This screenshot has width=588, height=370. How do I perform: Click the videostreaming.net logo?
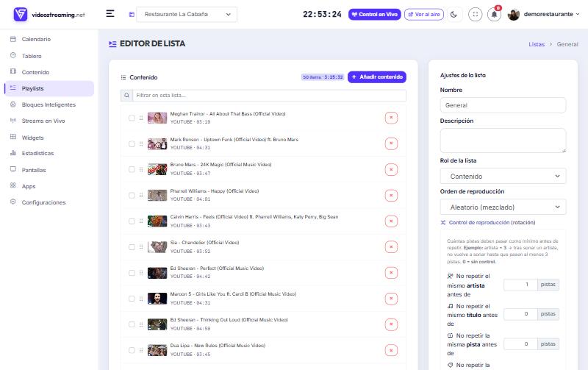click(x=49, y=15)
